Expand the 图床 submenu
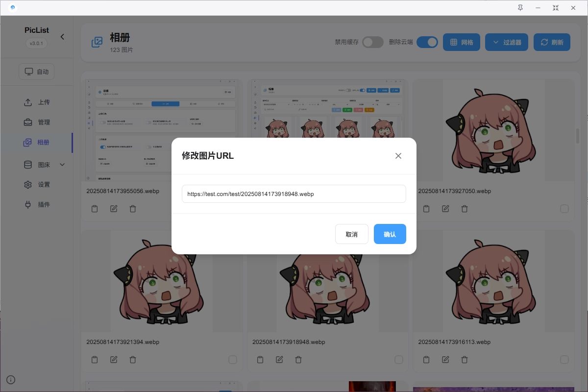Image resolution: width=588 pixels, height=392 pixels. 44,165
